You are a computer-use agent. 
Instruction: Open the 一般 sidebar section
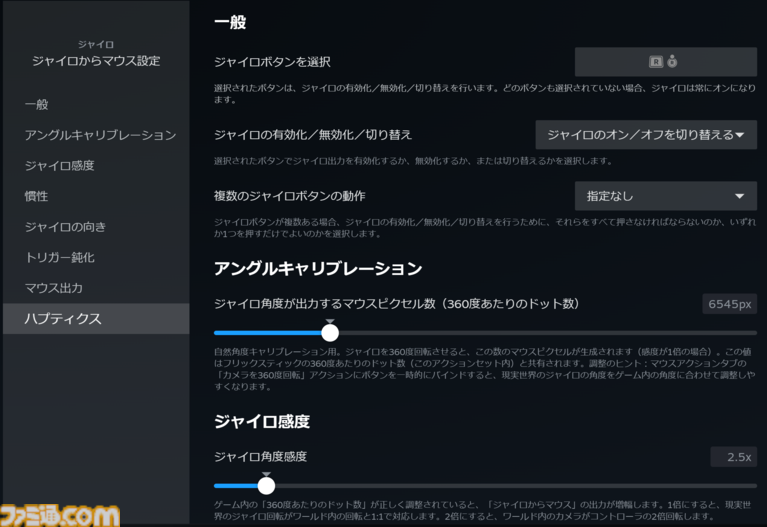pyautogui.click(x=96, y=104)
